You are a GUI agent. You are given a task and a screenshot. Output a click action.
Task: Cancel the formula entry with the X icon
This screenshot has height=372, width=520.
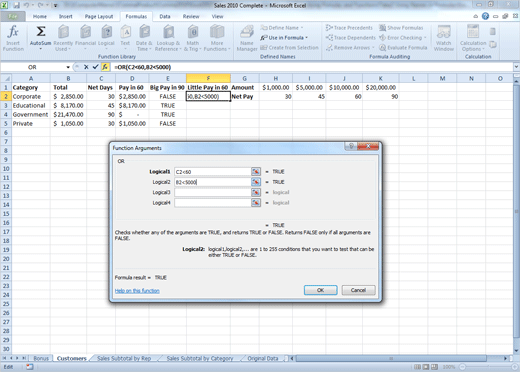86,67
